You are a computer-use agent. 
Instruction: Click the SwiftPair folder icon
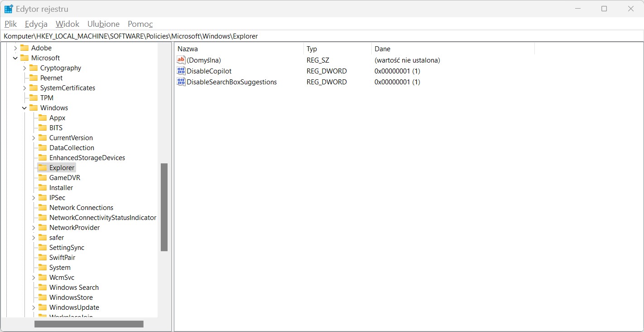tap(43, 258)
